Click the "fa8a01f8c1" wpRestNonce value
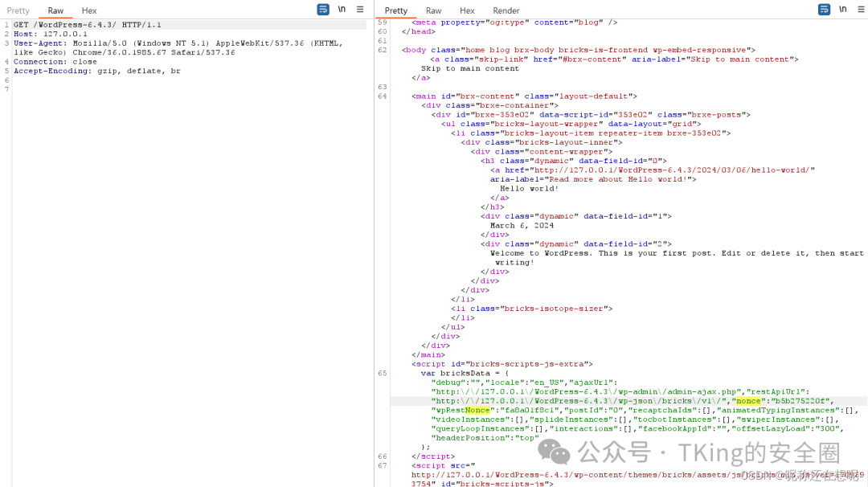This screenshot has width=868, height=487. coord(530,411)
